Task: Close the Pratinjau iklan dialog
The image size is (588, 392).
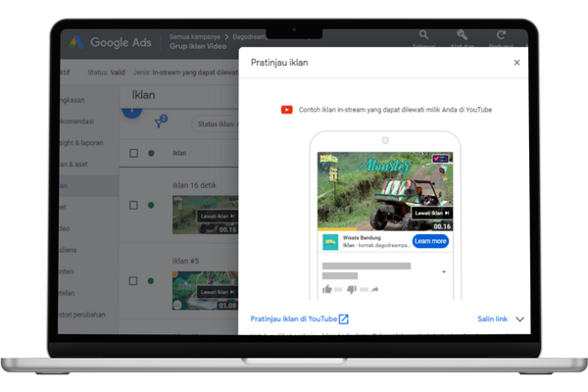Action: tap(516, 63)
